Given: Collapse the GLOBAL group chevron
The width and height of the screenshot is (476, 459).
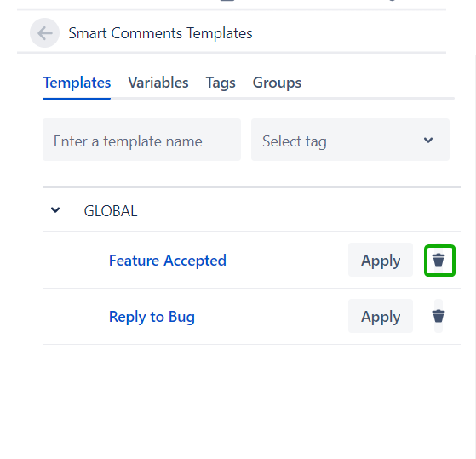Looking at the screenshot, I should 55,210.
